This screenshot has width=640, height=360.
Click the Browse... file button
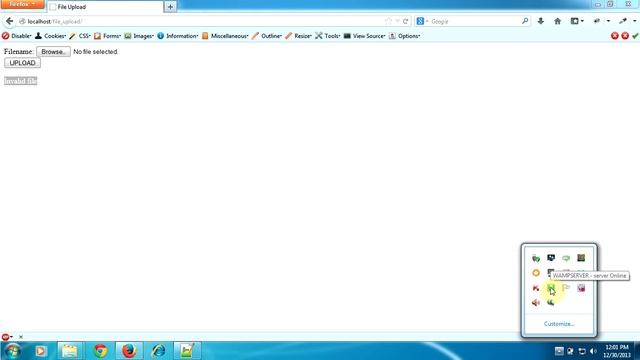pos(53,52)
